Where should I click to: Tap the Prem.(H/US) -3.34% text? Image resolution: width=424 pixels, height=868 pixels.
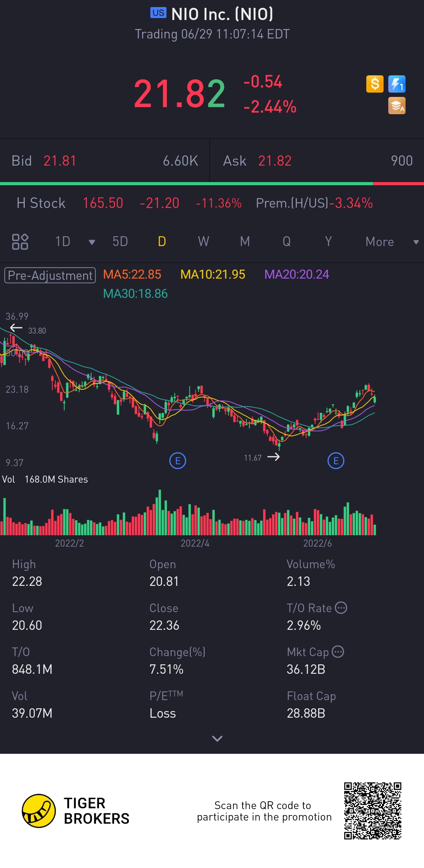coord(314,203)
